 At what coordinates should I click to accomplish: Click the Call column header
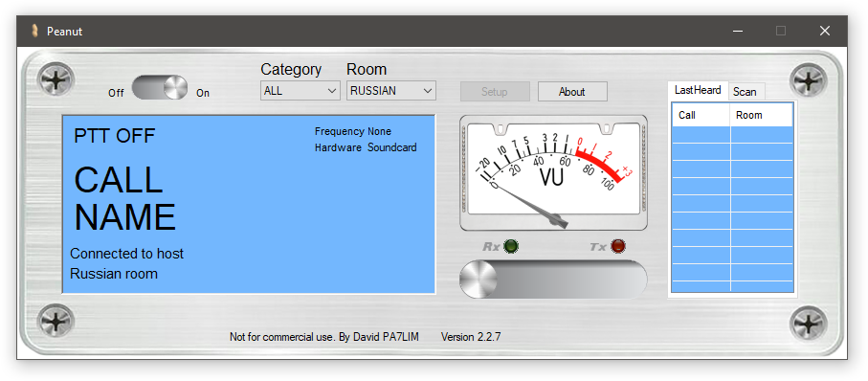point(701,115)
